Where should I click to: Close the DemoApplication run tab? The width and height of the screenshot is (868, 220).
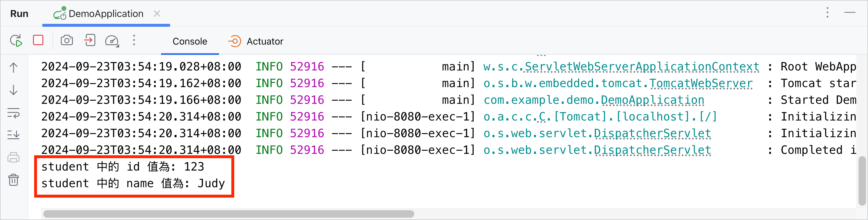click(157, 14)
